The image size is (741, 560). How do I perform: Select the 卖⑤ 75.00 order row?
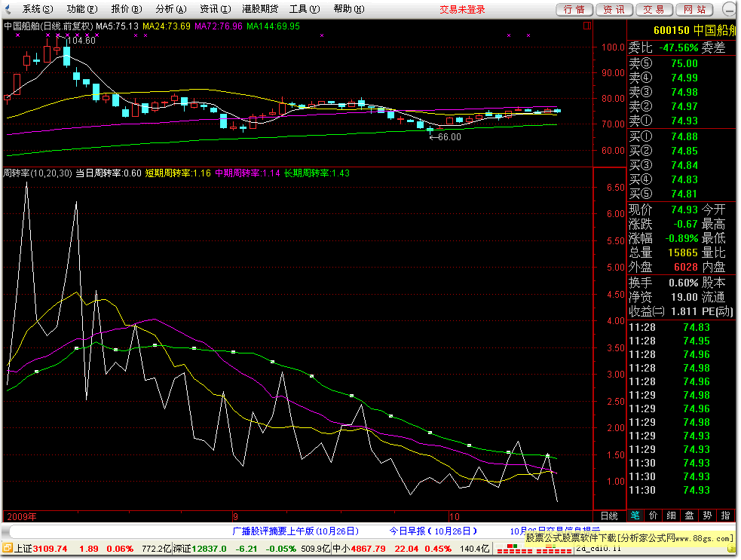point(681,63)
